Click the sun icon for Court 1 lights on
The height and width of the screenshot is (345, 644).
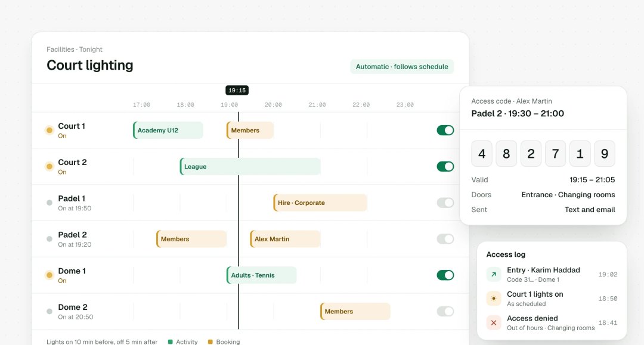click(x=494, y=299)
